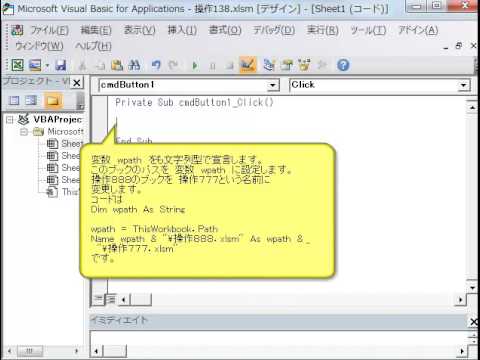Viewport: 480px width, 360px height.
Task: Click the View Code icon in the project pane
Action: (14, 100)
